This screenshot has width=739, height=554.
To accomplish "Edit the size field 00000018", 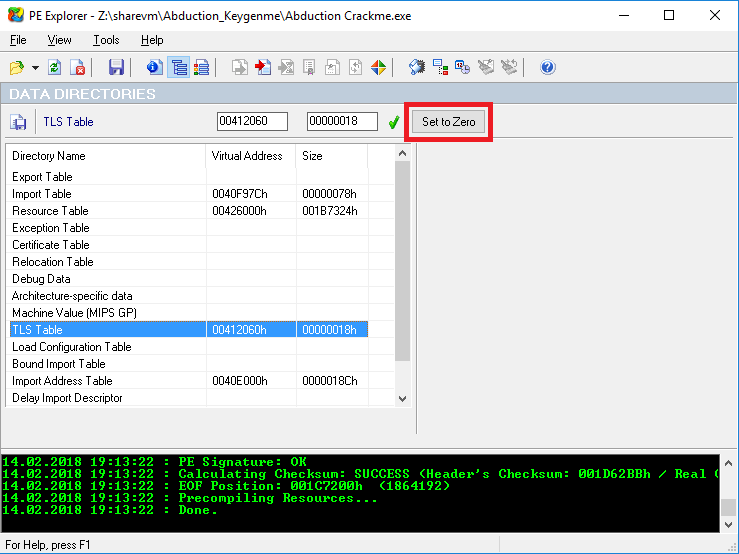I will 342,121.
